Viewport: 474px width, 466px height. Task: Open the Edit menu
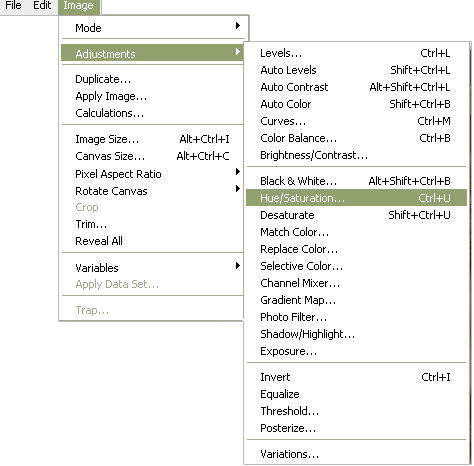click(42, 5)
